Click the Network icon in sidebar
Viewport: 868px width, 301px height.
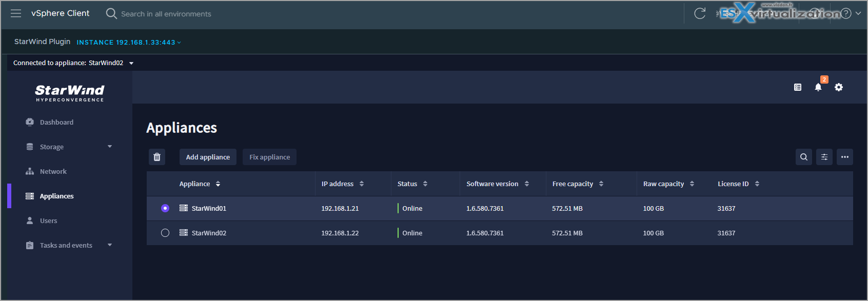point(30,171)
